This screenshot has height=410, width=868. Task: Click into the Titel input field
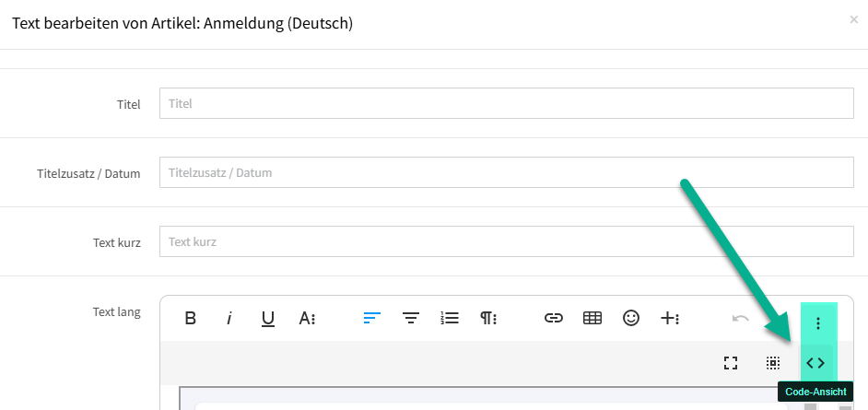(x=507, y=104)
